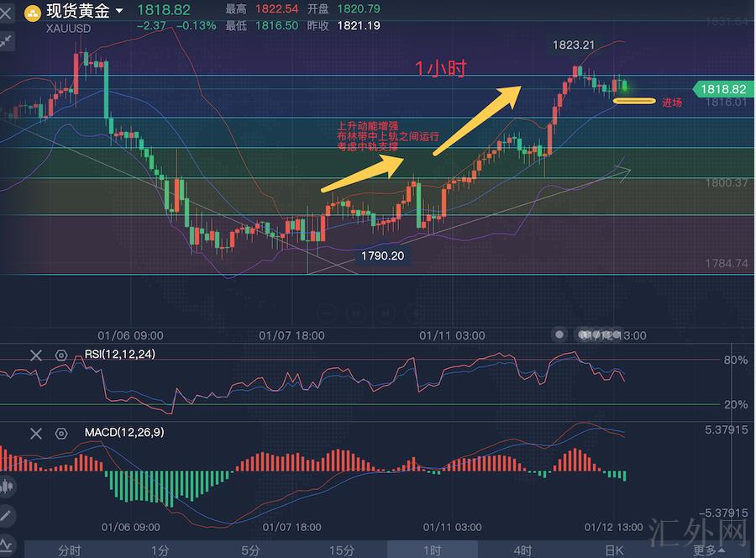Close the chart with the top-left X icon
Viewport: 756px width, 558px height.
[x=6, y=12]
